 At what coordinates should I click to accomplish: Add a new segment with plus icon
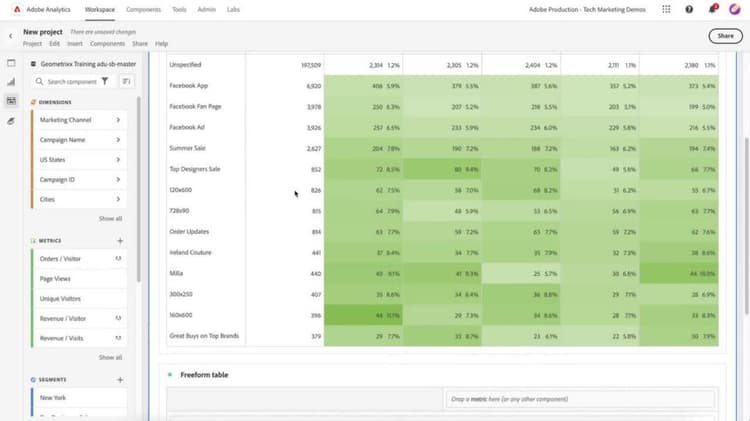coord(120,379)
